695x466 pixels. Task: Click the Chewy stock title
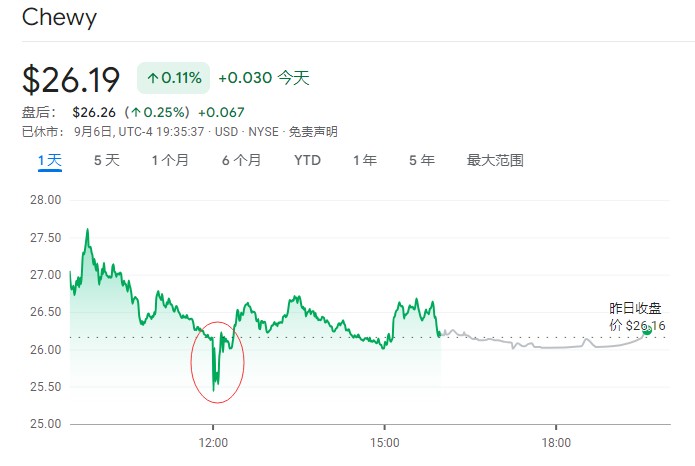pos(59,17)
